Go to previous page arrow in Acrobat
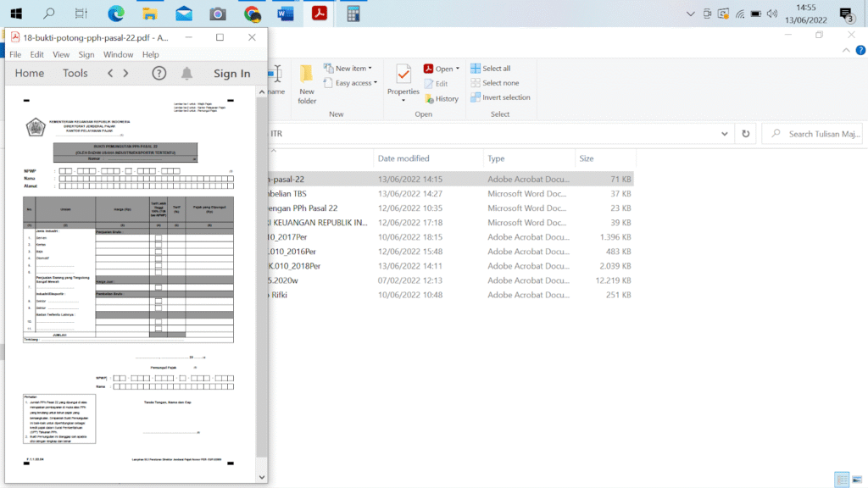Viewport: 868px width, 488px height. click(110, 74)
